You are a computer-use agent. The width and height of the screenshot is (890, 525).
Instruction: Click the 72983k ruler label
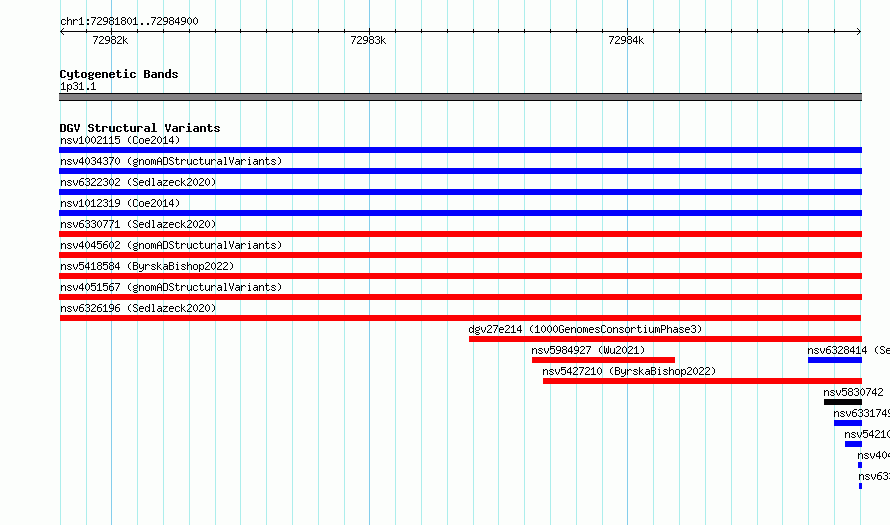coord(368,41)
